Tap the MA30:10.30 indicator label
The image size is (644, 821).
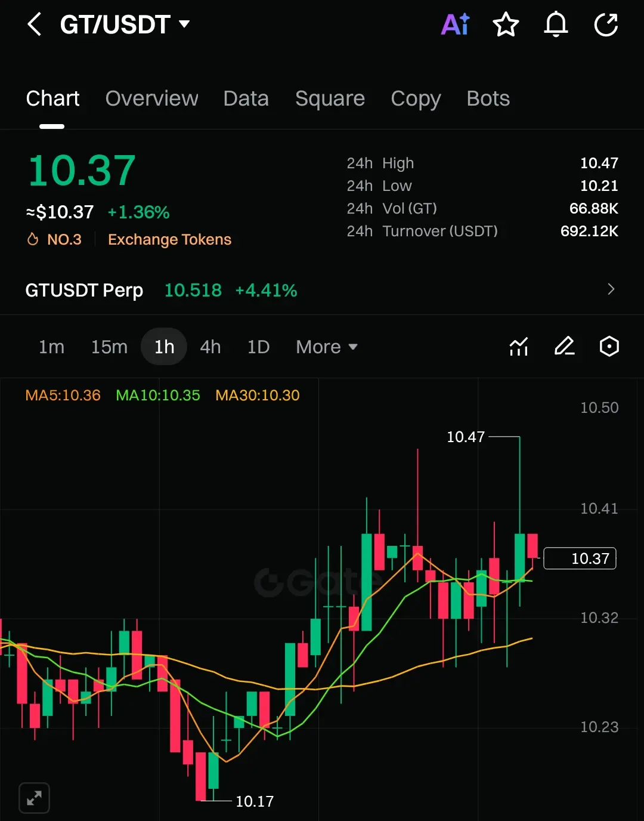[258, 395]
